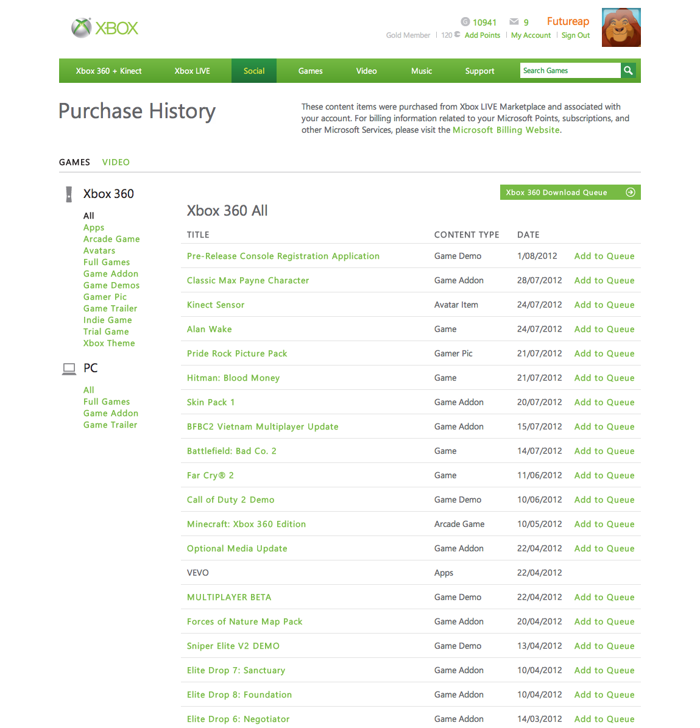Open Minecraft: Xbox 360 Edition
Viewport: 700px width, 728px height.
[247, 524]
